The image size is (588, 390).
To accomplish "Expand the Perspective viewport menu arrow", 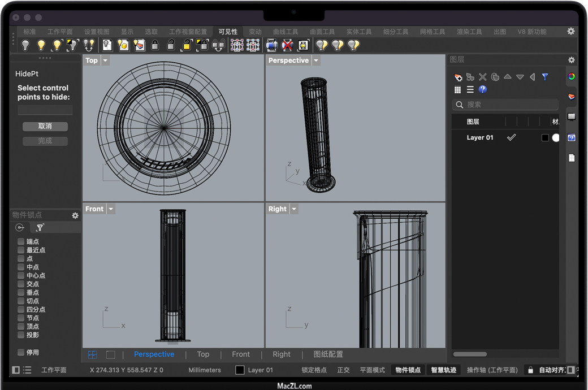I will point(316,60).
